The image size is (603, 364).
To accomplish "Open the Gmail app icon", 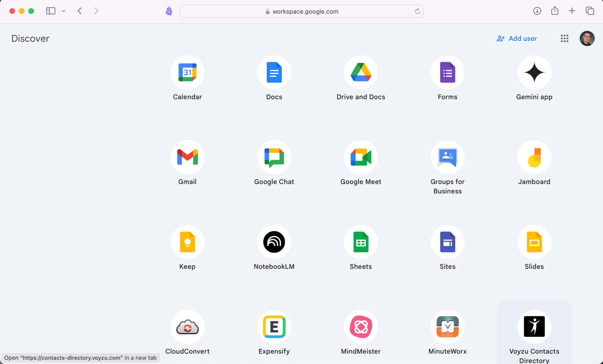I will tap(187, 157).
